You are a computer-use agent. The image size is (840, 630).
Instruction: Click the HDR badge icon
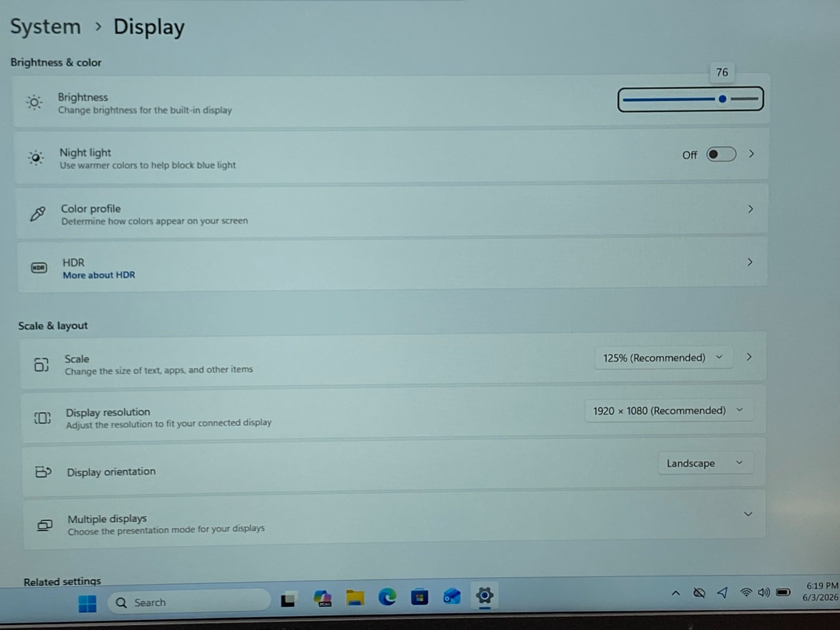pos(39,268)
